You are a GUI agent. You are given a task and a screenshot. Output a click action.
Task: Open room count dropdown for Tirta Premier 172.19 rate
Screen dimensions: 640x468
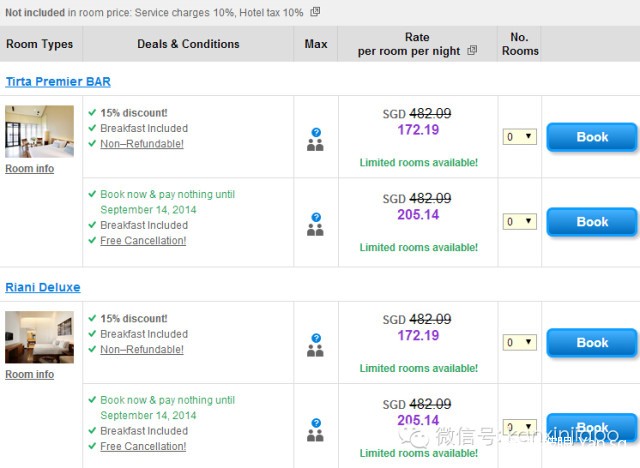click(519, 137)
